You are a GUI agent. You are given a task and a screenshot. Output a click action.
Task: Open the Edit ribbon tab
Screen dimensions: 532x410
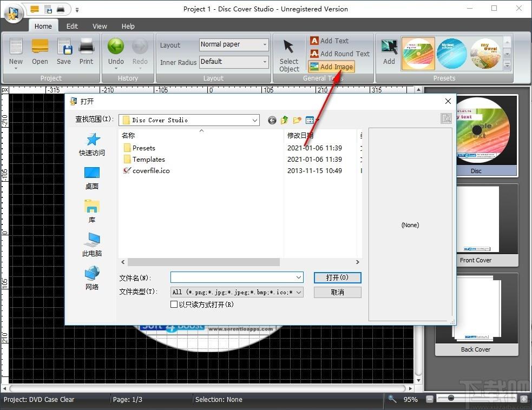pos(72,26)
